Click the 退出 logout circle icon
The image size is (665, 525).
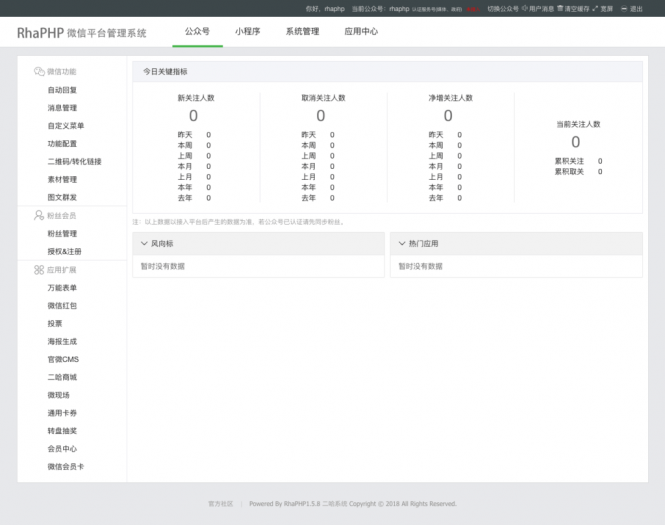point(624,8)
